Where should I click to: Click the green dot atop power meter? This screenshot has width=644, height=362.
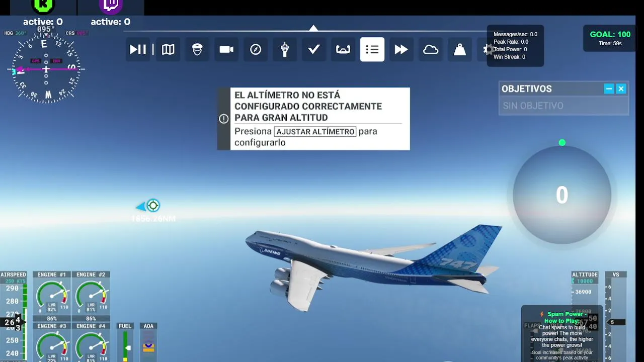(562, 143)
